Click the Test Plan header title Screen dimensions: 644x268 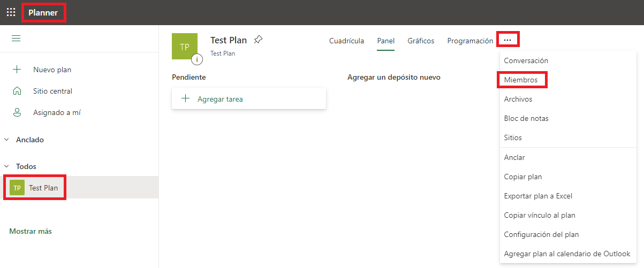point(229,40)
